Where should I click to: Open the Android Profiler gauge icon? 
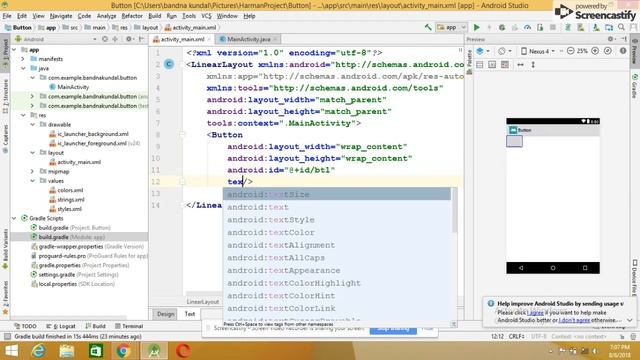pos(527,27)
